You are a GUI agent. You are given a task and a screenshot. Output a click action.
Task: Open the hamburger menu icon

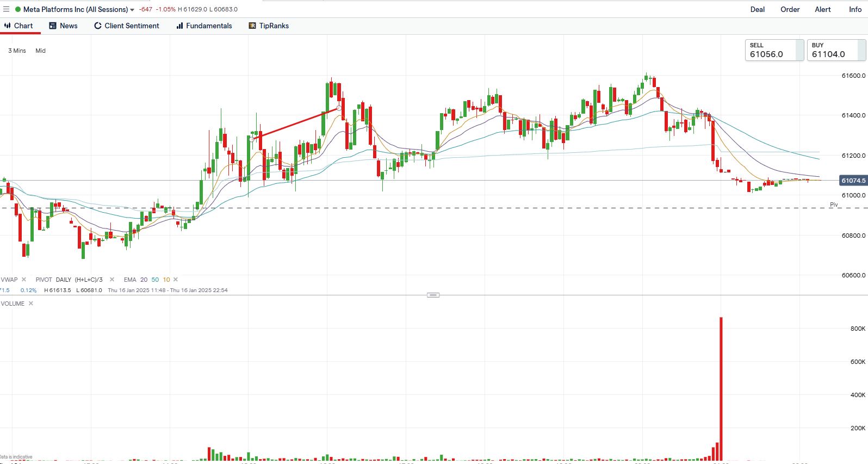point(6,9)
